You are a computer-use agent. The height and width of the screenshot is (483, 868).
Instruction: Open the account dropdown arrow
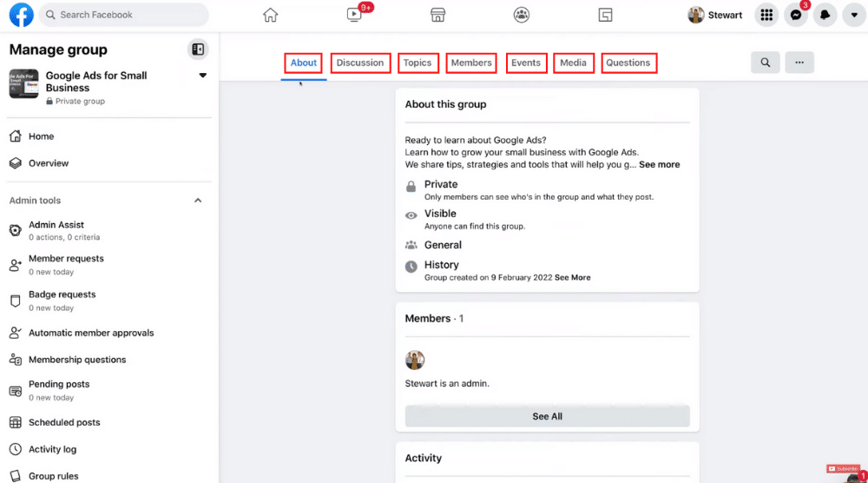(854, 15)
